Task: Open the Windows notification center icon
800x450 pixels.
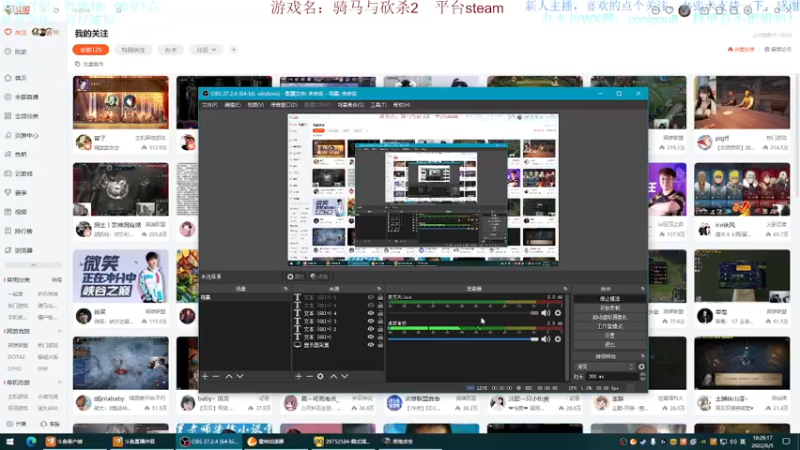Action: click(786, 441)
